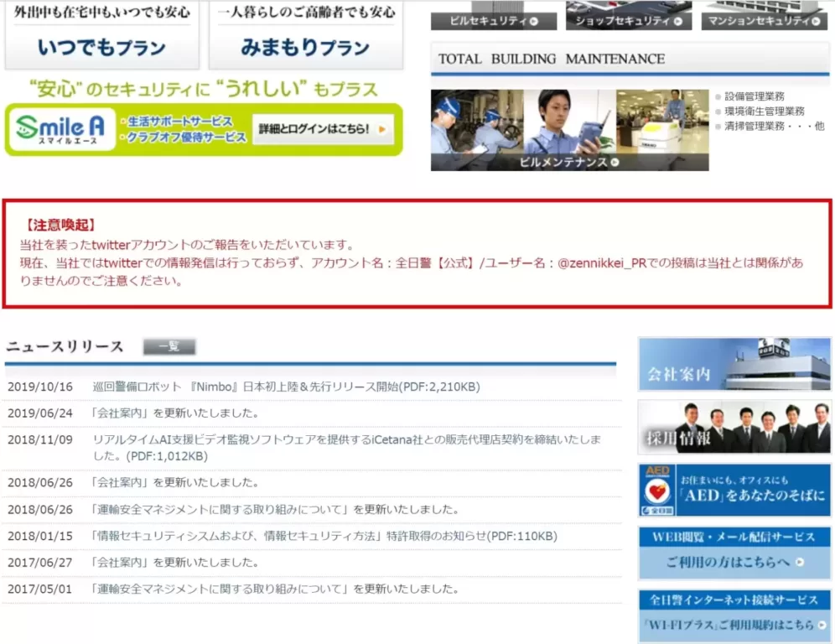Open Nimbo patrol robot news release PDF
Viewport: 835px width, 644px height.
[286, 387]
